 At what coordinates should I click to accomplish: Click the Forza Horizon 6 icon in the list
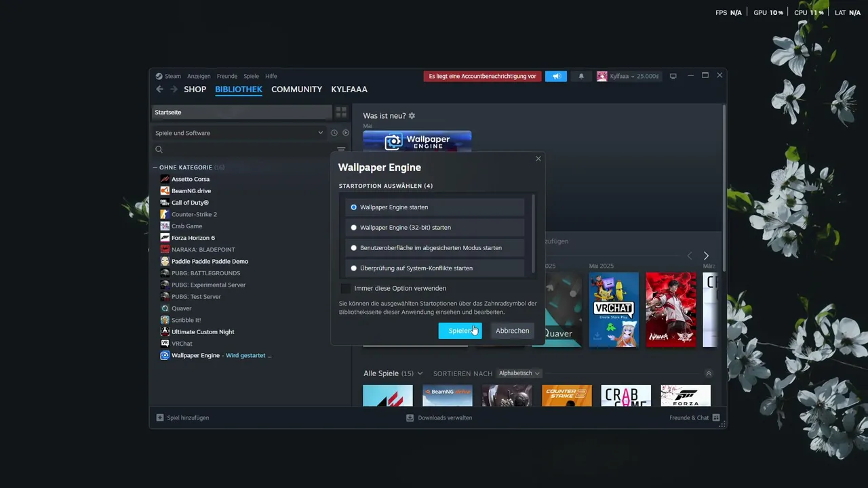tap(165, 238)
